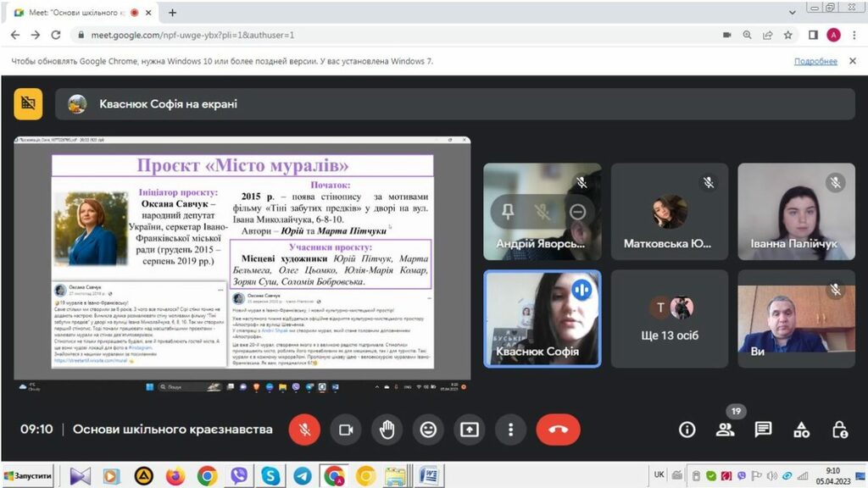The image size is (868, 488).
Task: Open a new browser tab
Action: point(173,13)
